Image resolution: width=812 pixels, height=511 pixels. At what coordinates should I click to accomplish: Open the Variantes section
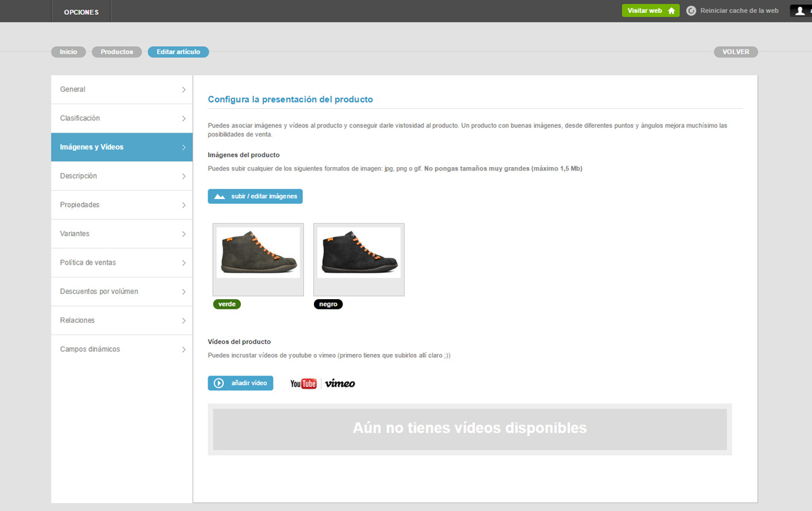[122, 234]
